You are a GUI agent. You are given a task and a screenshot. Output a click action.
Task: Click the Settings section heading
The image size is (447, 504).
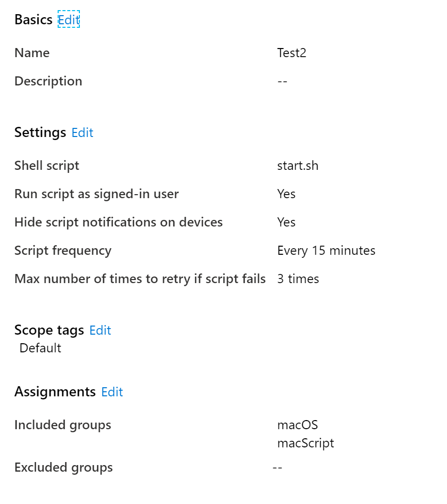point(40,132)
